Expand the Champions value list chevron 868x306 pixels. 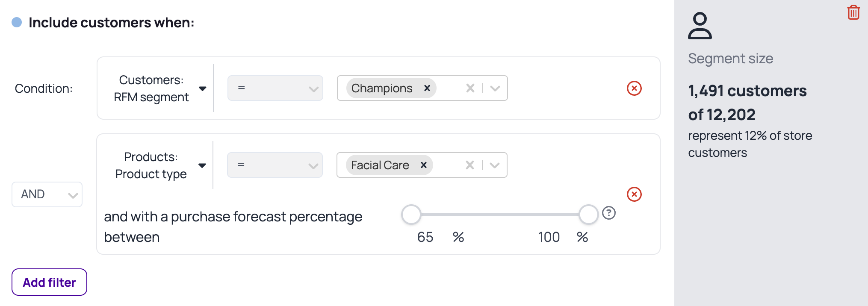click(495, 88)
